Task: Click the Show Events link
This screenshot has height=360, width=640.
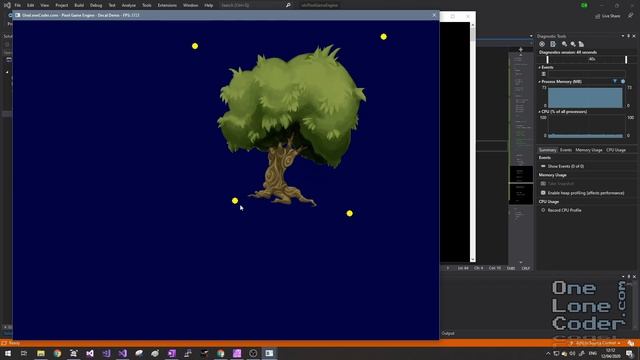Action: pos(566,166)
